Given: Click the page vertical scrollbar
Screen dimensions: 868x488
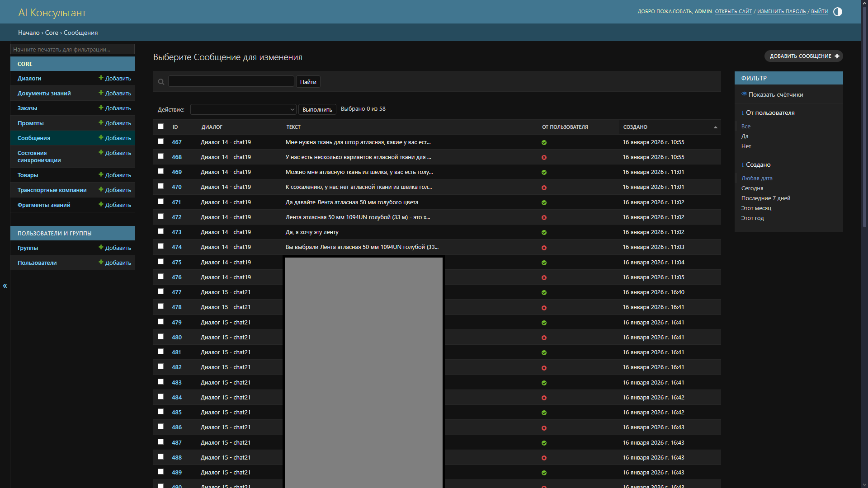Looking at the screenshot, I should [x=864, y=117].
